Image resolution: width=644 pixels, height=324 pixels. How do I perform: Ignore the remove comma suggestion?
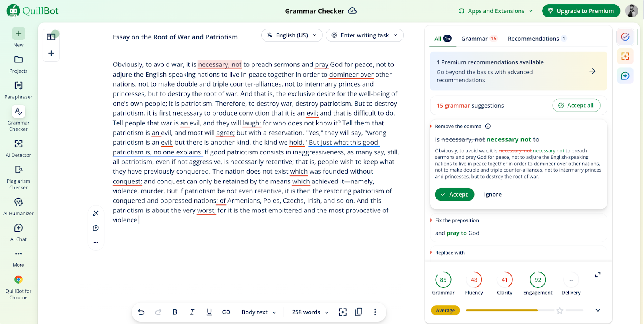(x=493, y=194)
